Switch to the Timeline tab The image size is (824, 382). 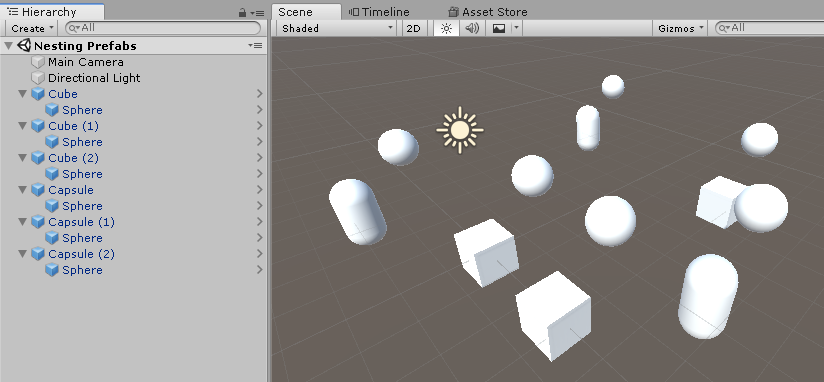tap(379, 12)
